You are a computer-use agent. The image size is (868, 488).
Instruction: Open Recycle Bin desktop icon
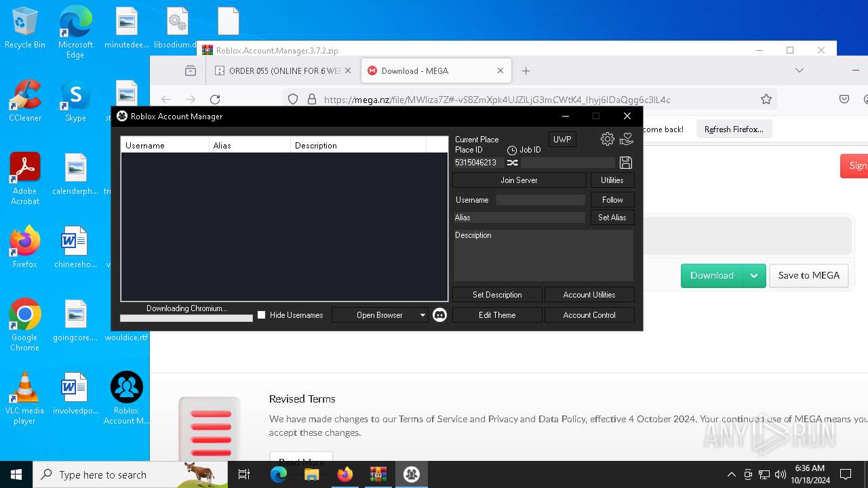(25, 28)
